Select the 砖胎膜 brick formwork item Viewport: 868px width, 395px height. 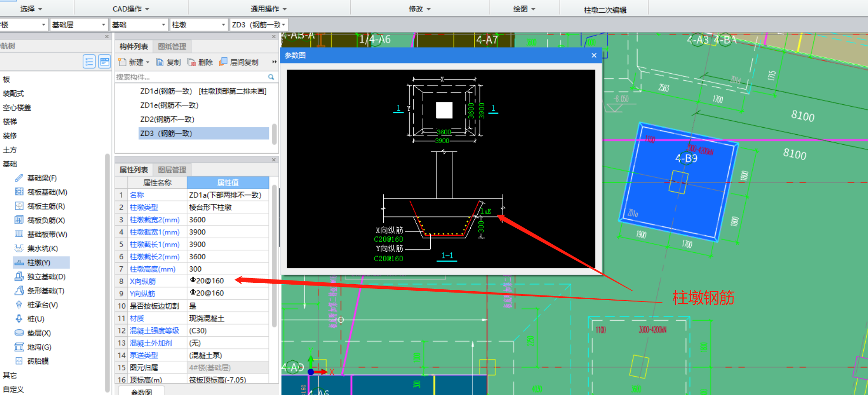pyautogui.click(x=32, y=361)
